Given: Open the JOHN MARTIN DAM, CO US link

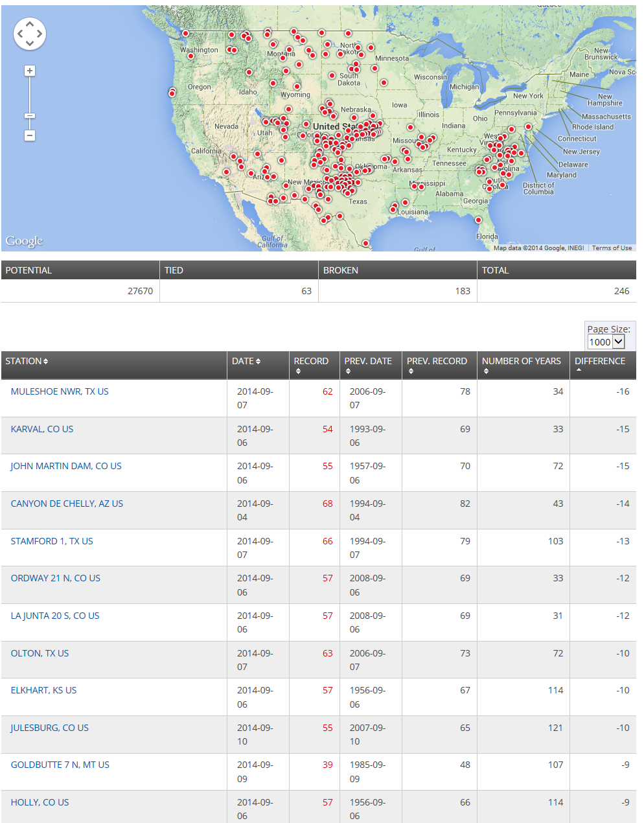Looking at the screenshot, I should pyautogui.click(x=66, y=466).
